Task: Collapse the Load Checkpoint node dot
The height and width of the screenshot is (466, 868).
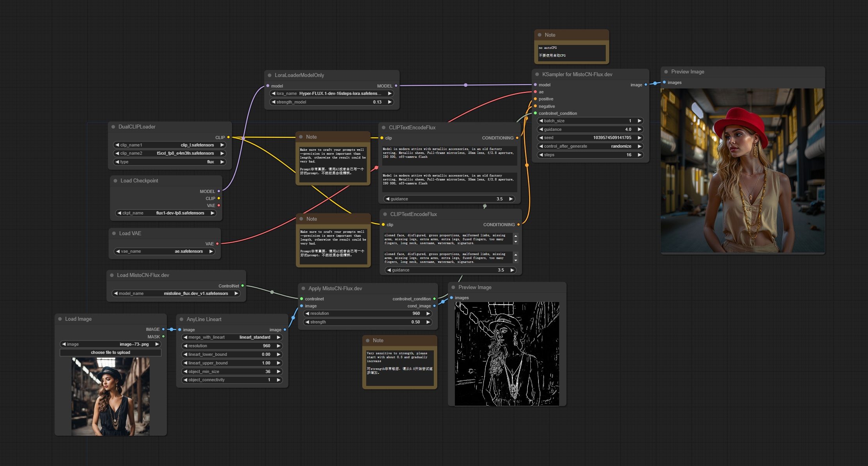Action: click(115, 181)
